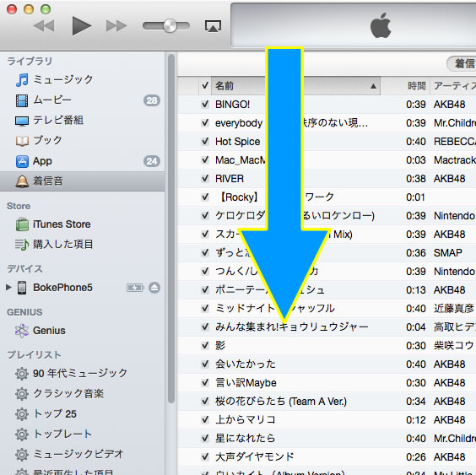This screenshot has height=475, width=476.
Task: Skip back to previous track
Action: pyautogui.click(x=45, y=26)
